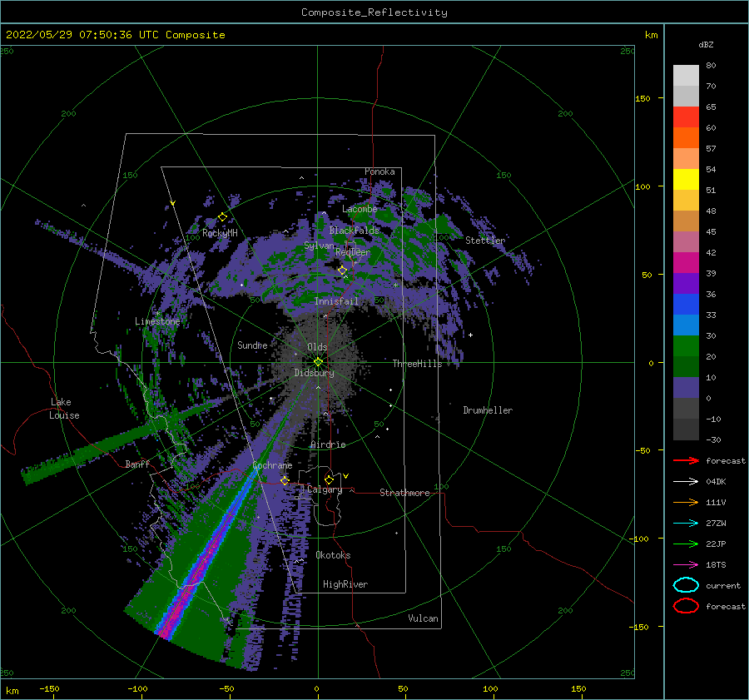The width and height of the screenshot is (749, 700).
Task: Click the ThreeHills city label
Action: [417, 364]
